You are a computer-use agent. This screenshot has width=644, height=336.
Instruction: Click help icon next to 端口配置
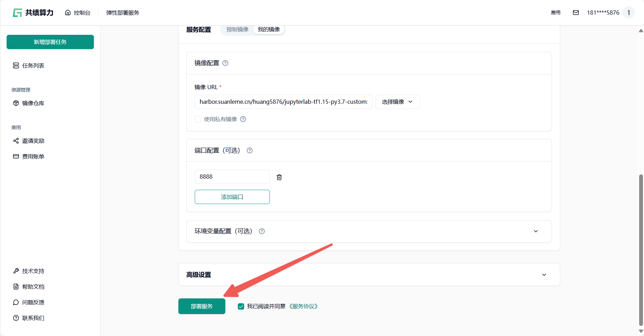coord(250,150)
